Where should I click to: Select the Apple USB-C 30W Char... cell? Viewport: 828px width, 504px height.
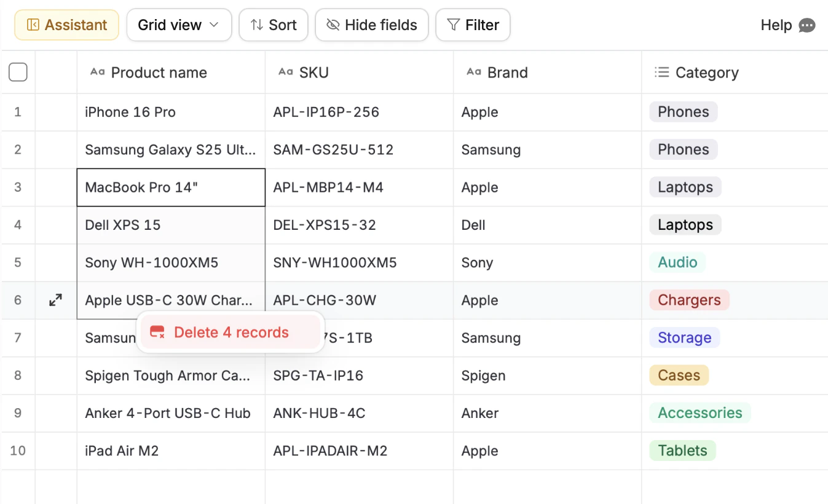click(x=171, y=301)
